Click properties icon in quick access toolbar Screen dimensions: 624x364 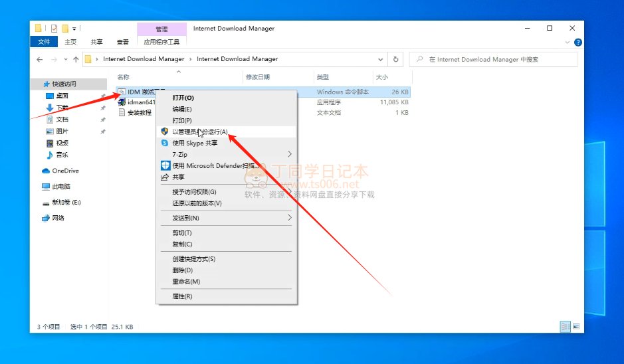(54, 29)
